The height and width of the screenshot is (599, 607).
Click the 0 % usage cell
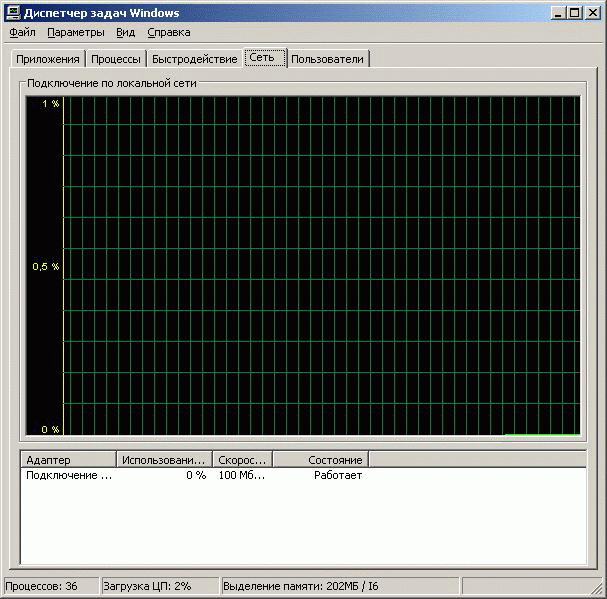(196, 475)
